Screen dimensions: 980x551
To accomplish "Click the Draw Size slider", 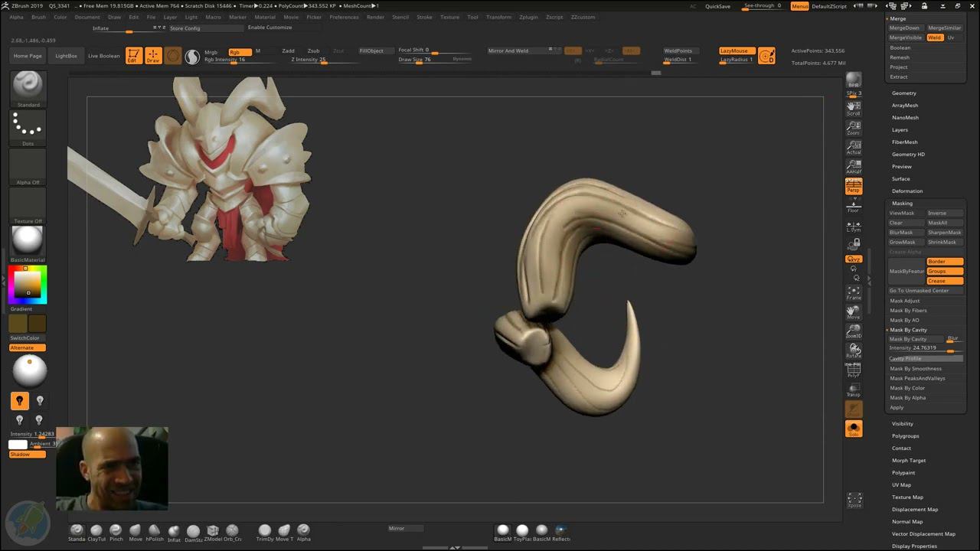I will (417, 60).
